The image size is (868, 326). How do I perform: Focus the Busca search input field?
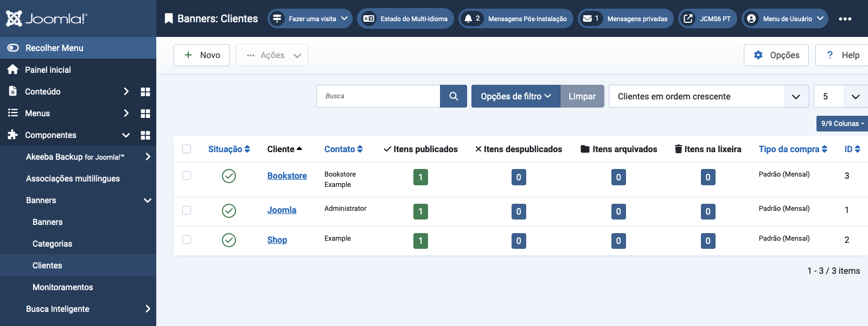coord(378,96)
